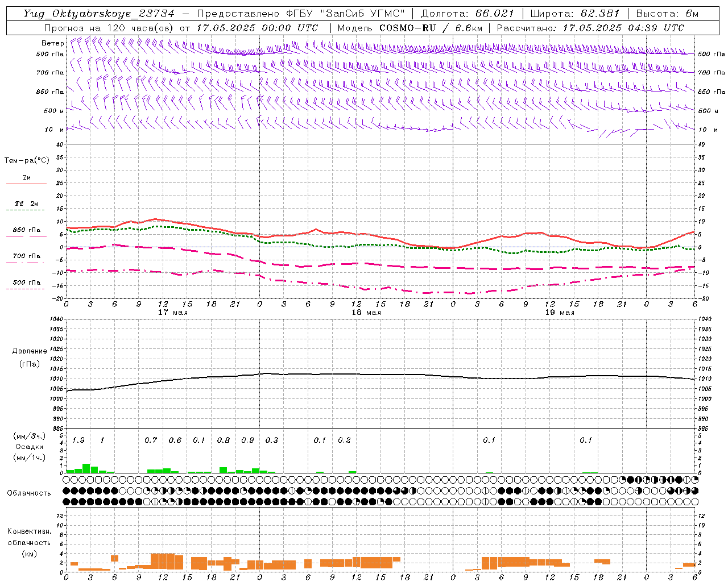Click the '18 мая' date label
This screenshot has width=728, height=582.
pyautogui.click(x=366, y=313)
